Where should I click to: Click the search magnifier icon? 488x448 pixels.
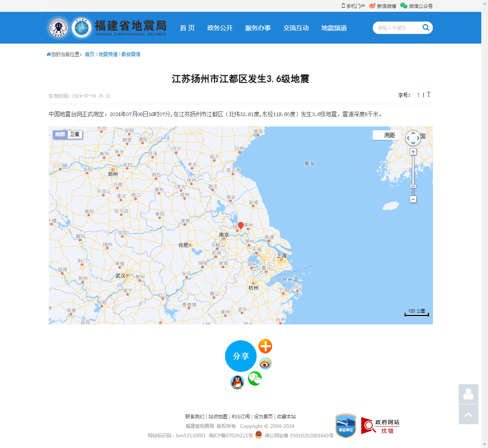click(x=426, y=27)
